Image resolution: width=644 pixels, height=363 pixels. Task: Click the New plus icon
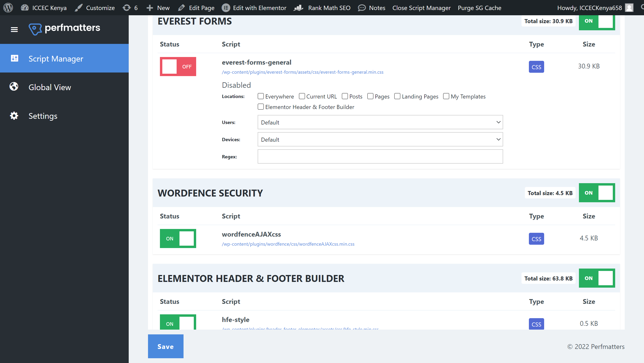(149, 8)
